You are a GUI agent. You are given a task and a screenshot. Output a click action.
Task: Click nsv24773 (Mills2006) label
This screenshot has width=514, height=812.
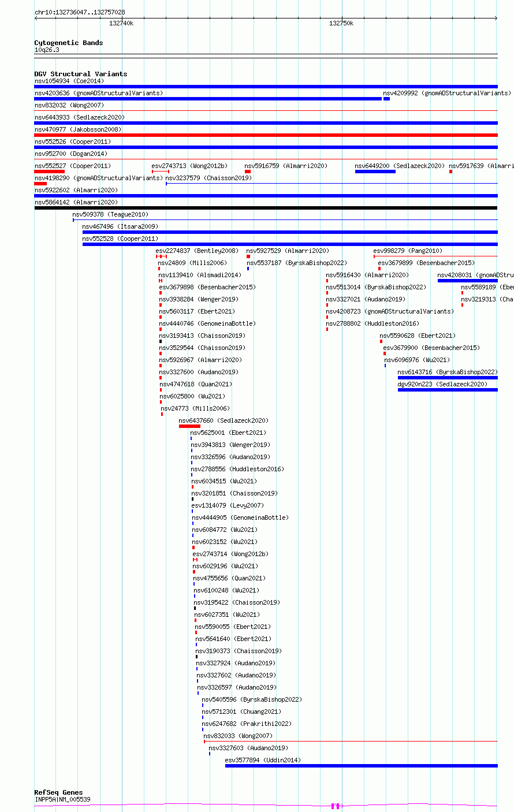195,408
